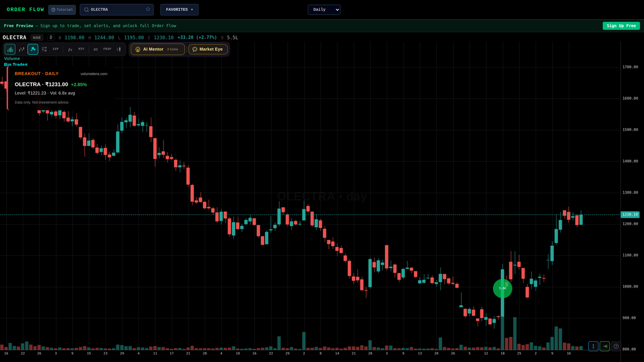
Task: Click the candle icon at toolbar end
Action: click(x=119, y=49)
